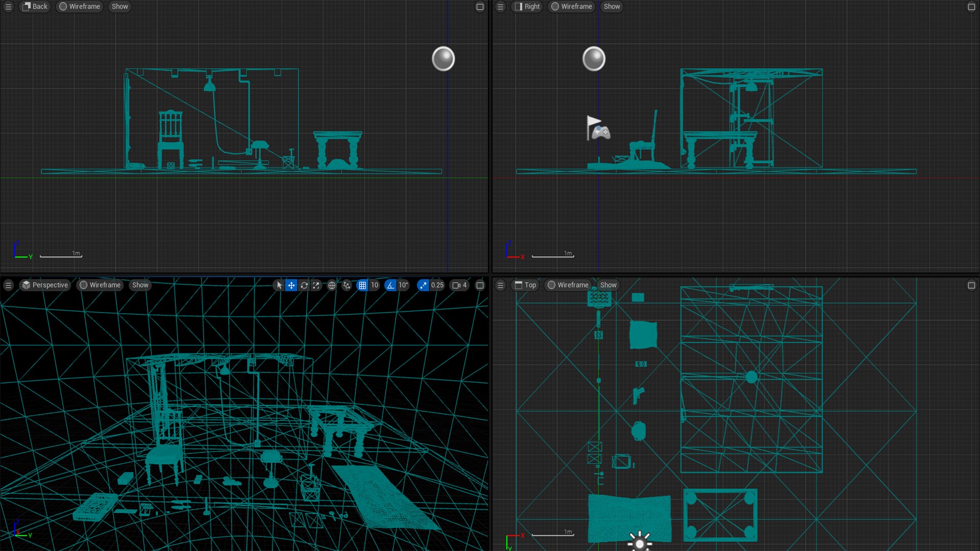Change the grid snap value 10

[x=375, y=285]
